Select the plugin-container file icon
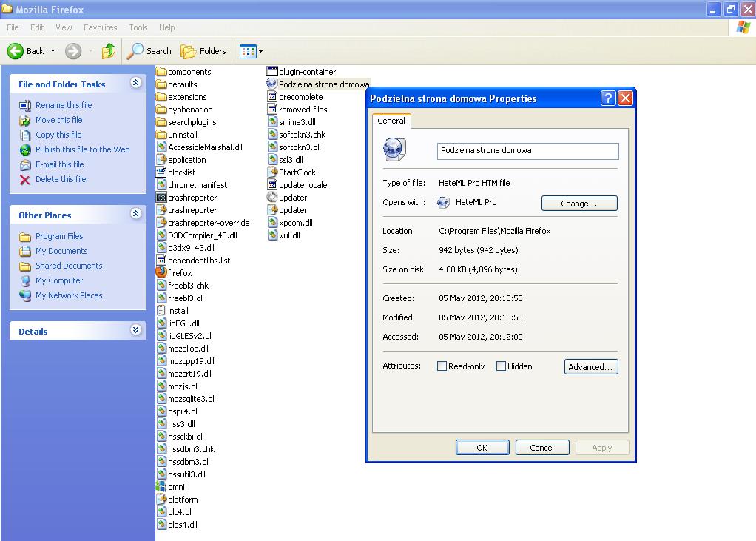Image resolution: width=756 pixels, height=541 pixels. [x=272, y=71]
